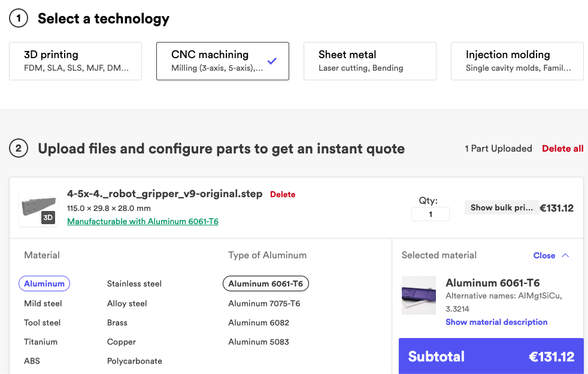Click the Subtotal €131.12 button
588x374 pixels.
(491, 356)
